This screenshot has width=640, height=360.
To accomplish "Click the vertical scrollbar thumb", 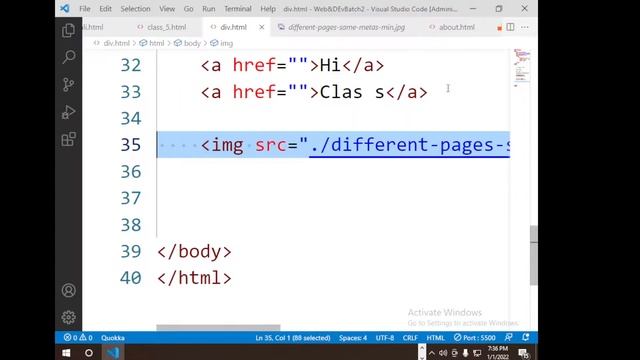I will (534, 255).
